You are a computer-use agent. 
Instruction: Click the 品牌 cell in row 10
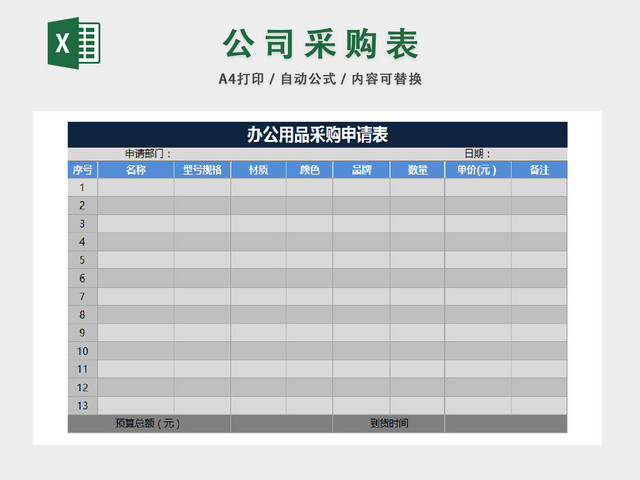362,351
